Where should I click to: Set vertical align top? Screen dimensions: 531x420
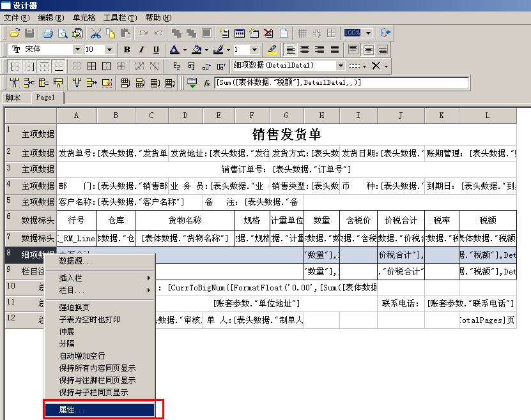(353, 50)
